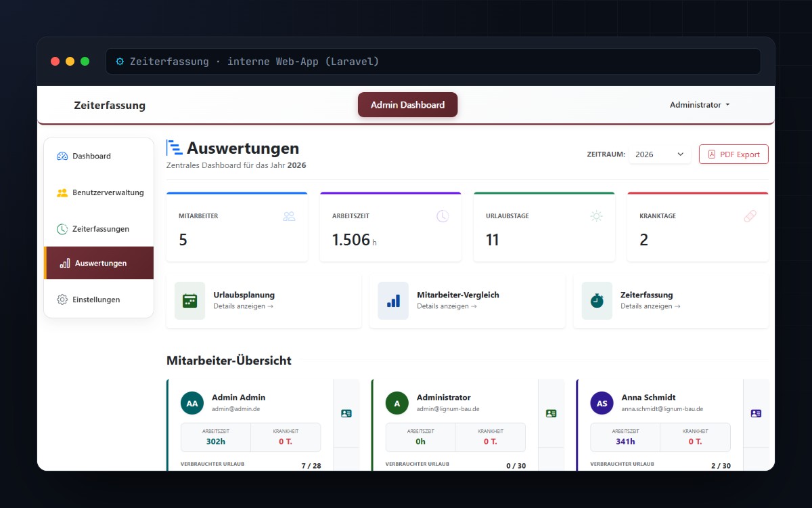The height and width of the screenshot is (508, 812).
Task: Open Mitarbeiter-Vergleich Details anzeigen link
Action: pos(447,306)
